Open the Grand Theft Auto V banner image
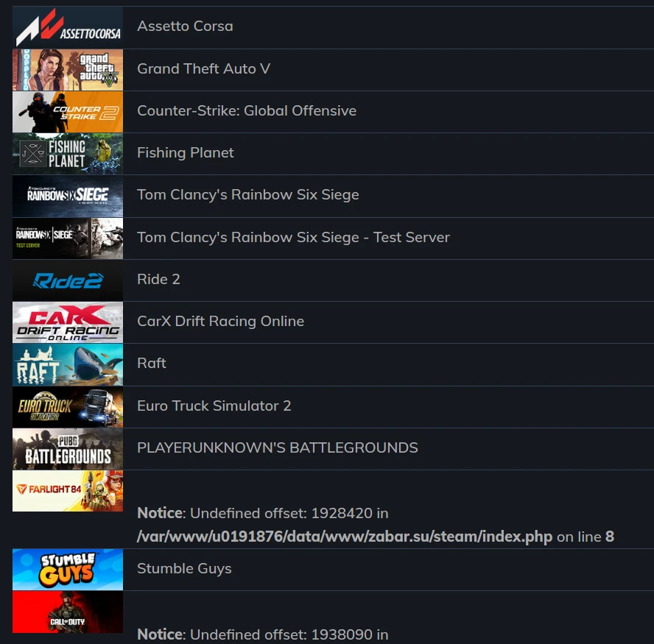Viewport: 654px width, 644px height. (68, 70)
